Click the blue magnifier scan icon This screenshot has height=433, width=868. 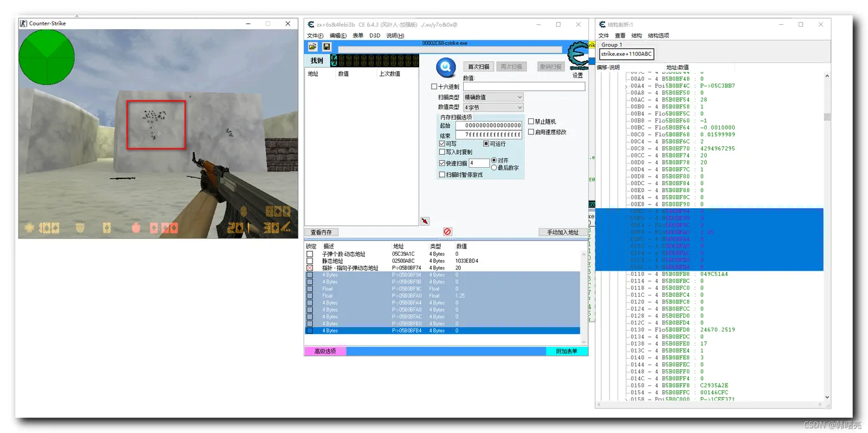(x=446, y=67)
